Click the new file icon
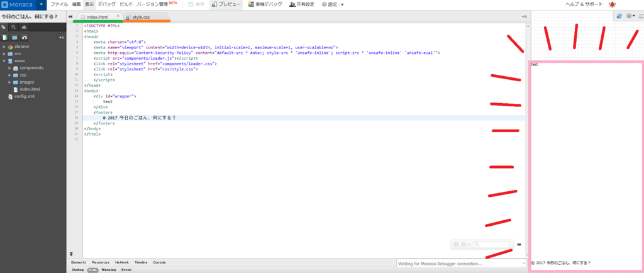The image size is (644, 273). point(5,37)
